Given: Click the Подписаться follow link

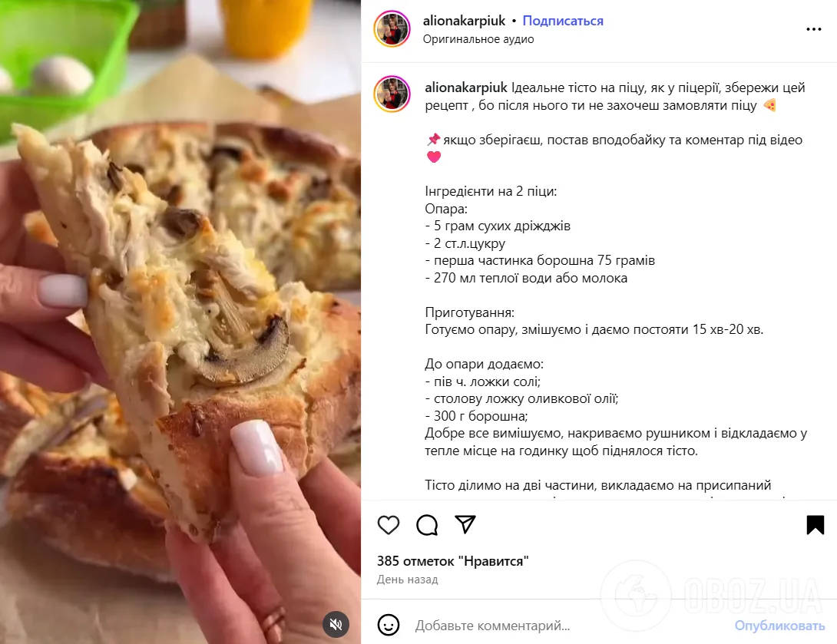Looking at the screenshot, I should coord(563,21).
